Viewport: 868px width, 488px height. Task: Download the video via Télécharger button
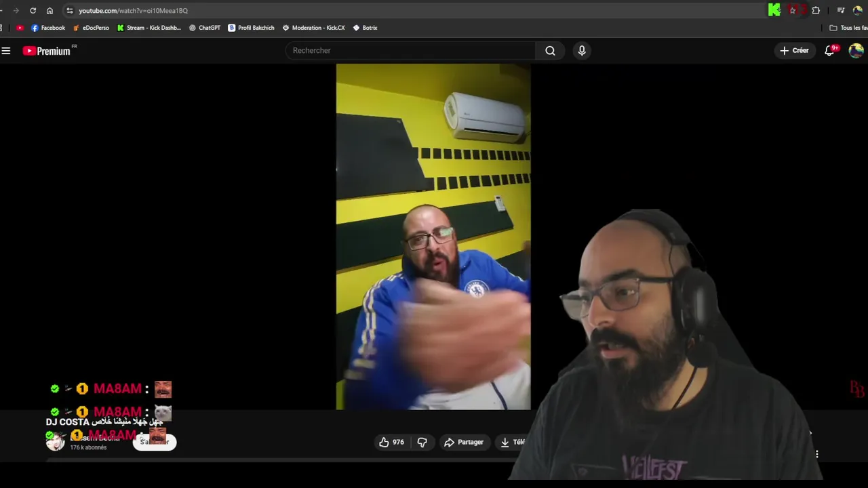coord(513,442)
